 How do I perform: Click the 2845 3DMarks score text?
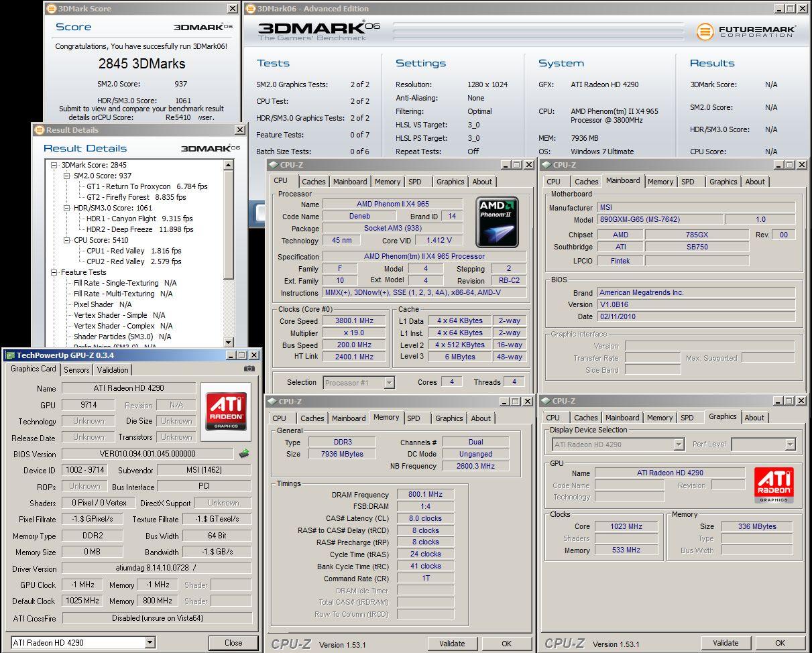pyautogui.click(x=141, y=64)
